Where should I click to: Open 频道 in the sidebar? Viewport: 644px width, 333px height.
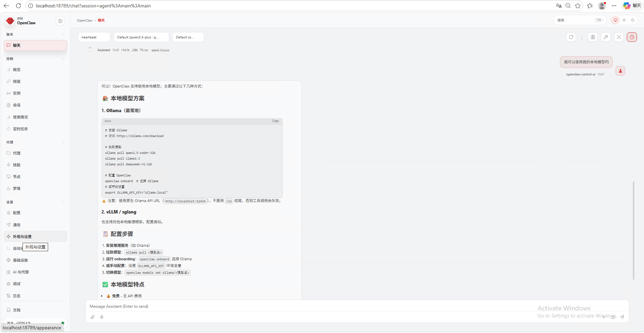point(35,81)
